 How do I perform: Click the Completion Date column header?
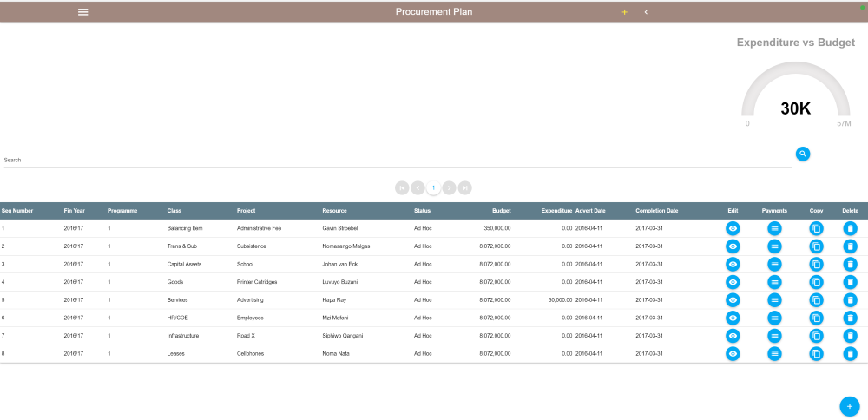[x=656, y=211]
